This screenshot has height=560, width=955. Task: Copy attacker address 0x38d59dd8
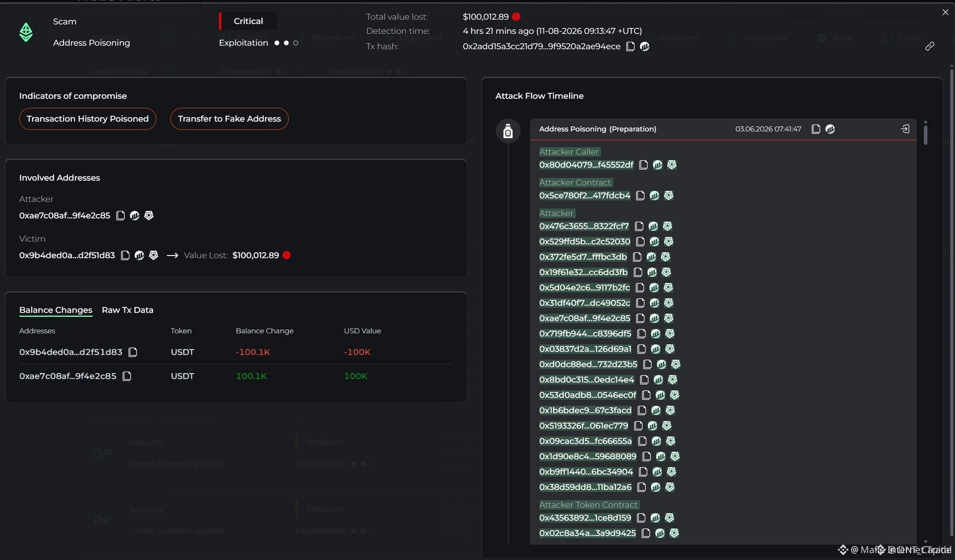pos(642,487)
